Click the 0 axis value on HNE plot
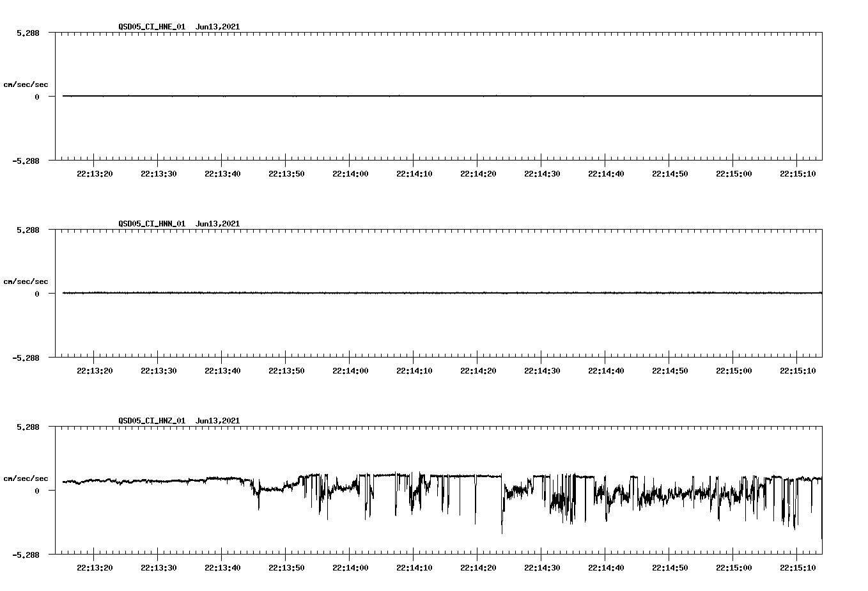868x591 pixels. (x=37, y=97)
